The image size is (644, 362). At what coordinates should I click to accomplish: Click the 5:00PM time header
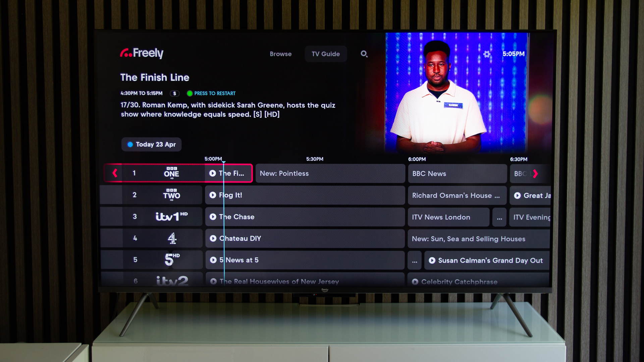coord(213,159)
